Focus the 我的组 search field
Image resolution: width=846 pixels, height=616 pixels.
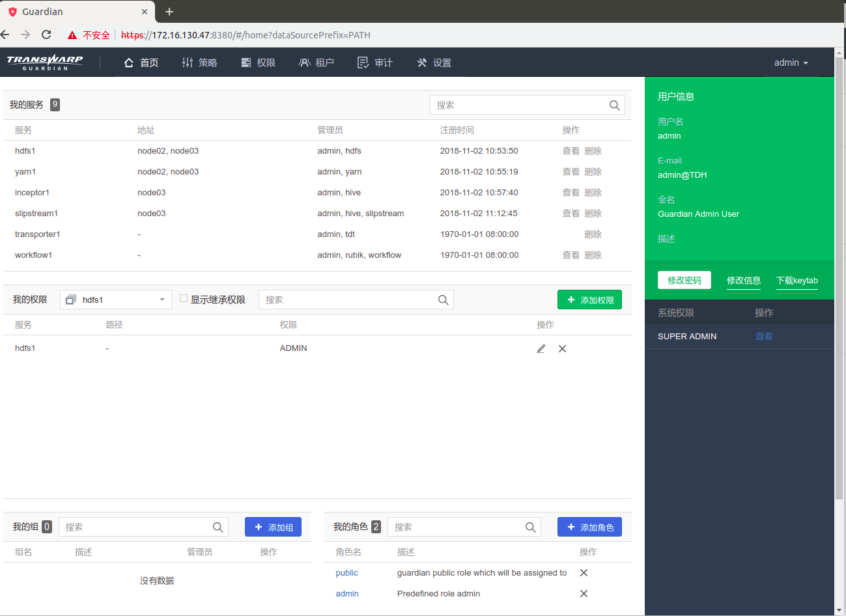click(x=143, y=527)
